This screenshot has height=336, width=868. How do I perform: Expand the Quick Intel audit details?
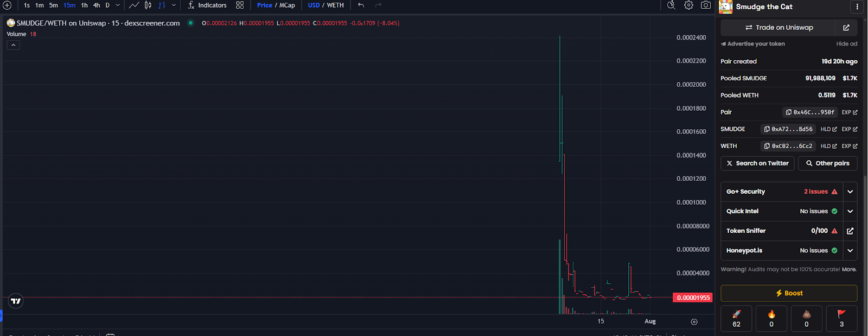(850, 211)
